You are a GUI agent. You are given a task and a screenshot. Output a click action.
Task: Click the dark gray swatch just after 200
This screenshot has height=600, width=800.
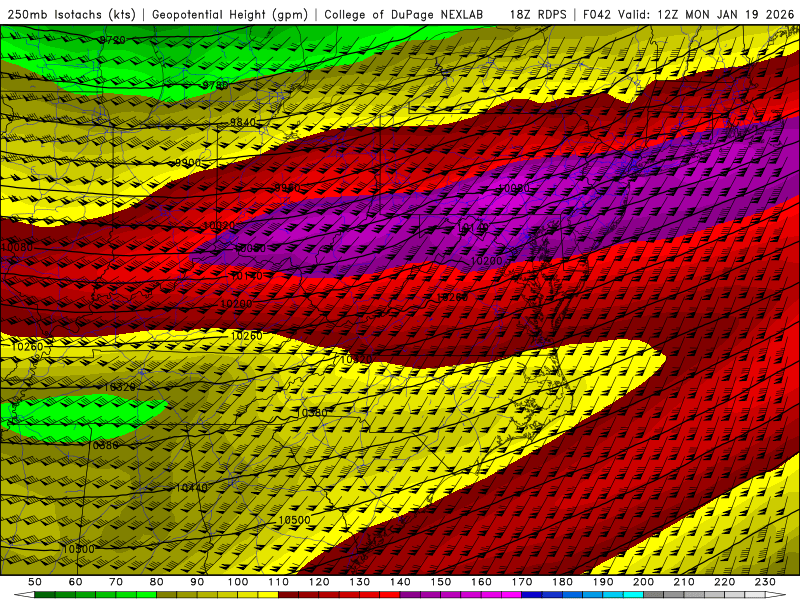coord(654,595)
